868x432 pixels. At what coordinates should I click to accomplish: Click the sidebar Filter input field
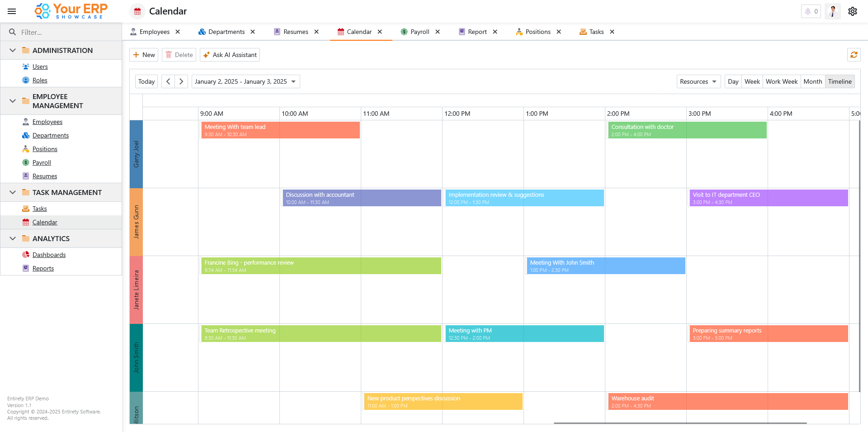[68, 32]
